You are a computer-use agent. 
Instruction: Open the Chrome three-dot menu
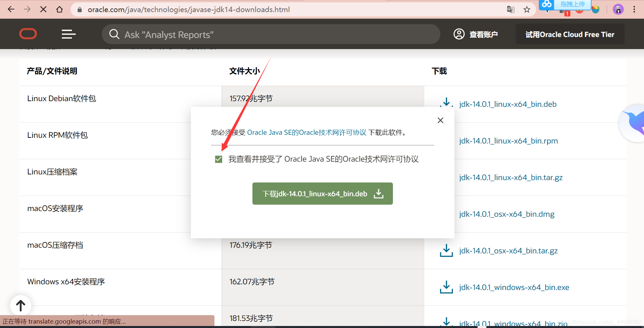(634, 9)
